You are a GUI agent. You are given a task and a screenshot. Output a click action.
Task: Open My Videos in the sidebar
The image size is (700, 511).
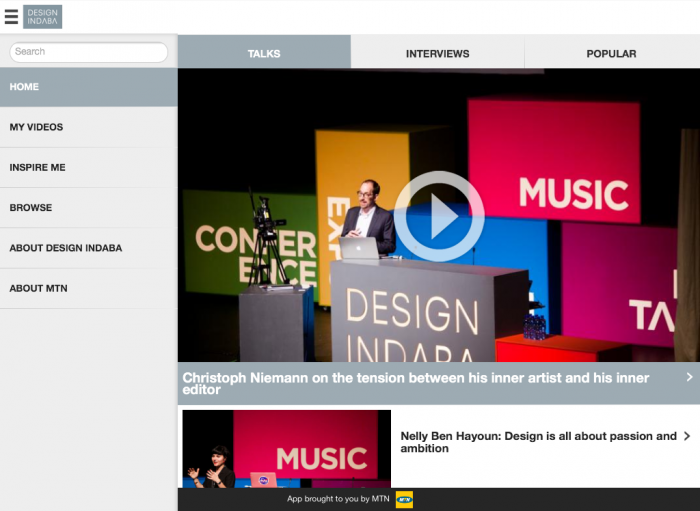pos(89,127)
